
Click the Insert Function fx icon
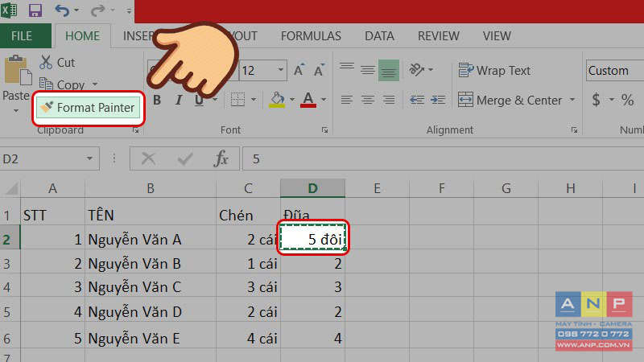tap(221, 158)
